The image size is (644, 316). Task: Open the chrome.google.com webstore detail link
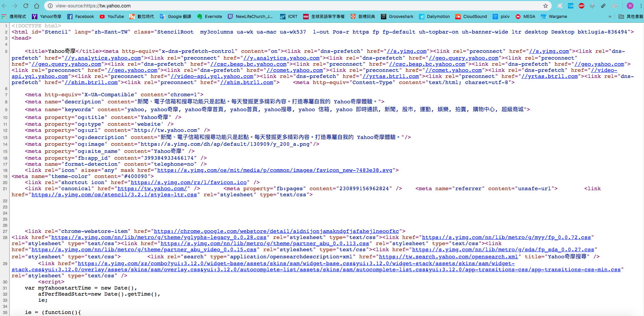pos(276,231)
